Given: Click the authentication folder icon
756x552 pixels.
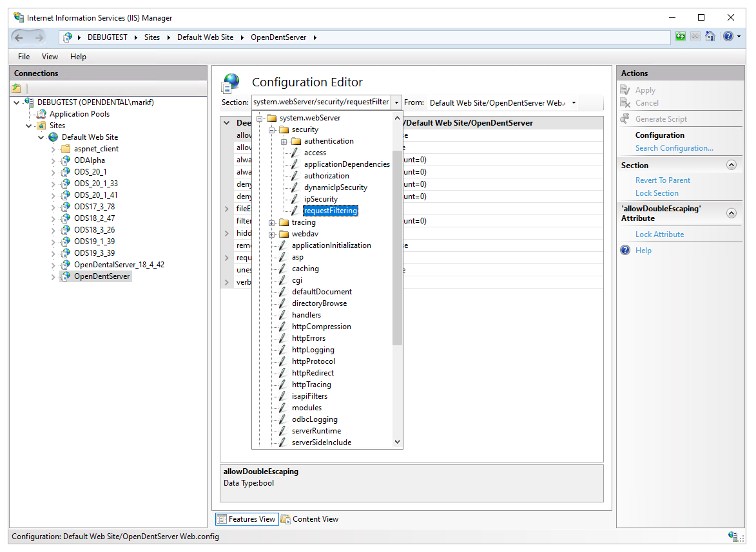Looking at the screenshot, I should 296,141.
